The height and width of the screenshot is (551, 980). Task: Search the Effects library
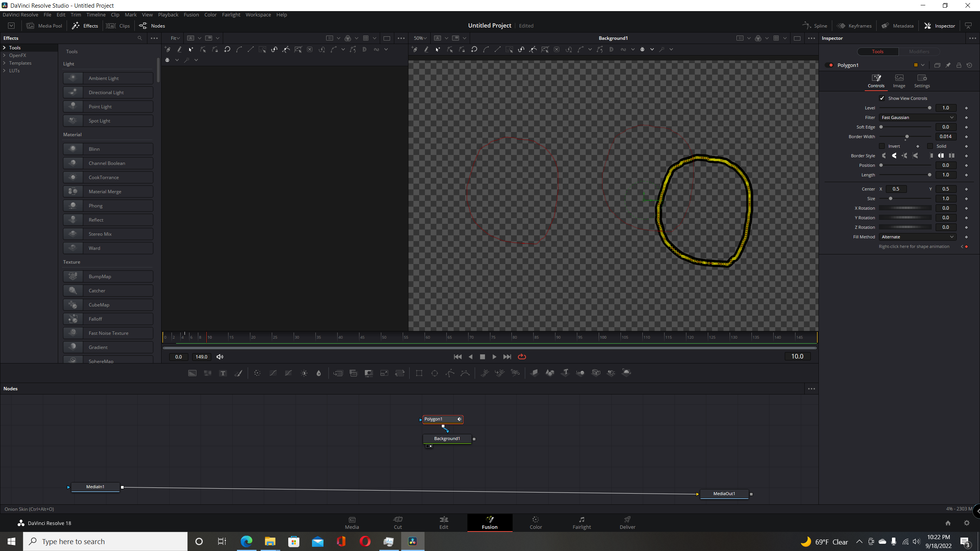coord(140,38)
